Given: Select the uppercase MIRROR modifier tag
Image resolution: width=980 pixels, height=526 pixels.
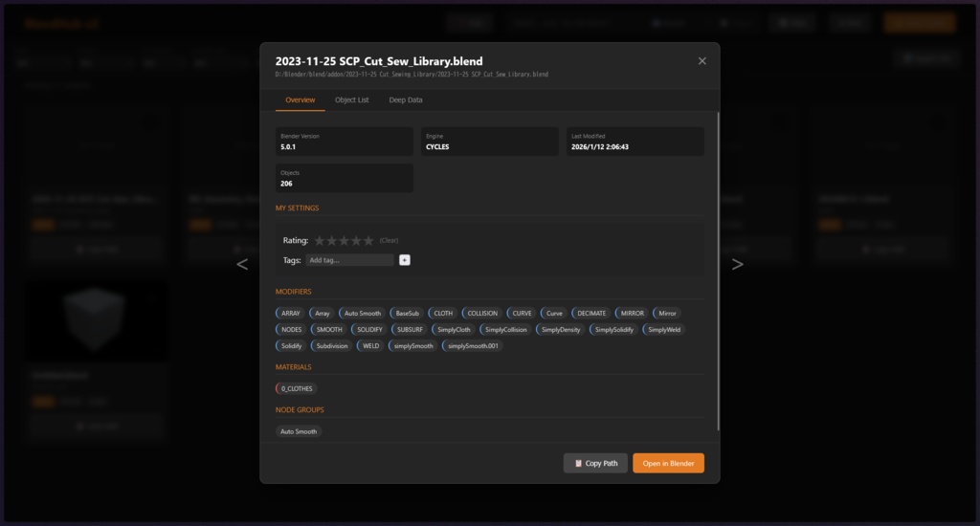Looking at the screenshot, I should (x=632, y=313).
